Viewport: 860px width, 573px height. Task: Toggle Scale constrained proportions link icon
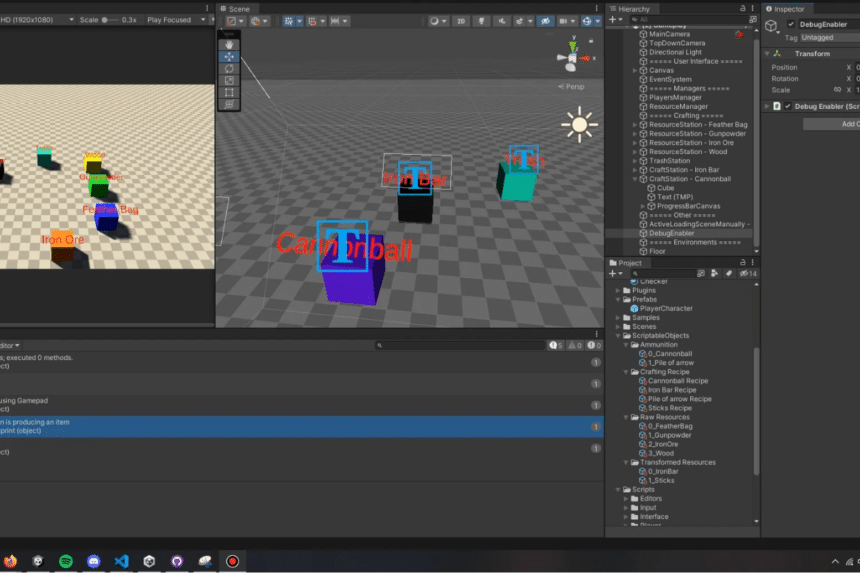(x=837, y=90)
